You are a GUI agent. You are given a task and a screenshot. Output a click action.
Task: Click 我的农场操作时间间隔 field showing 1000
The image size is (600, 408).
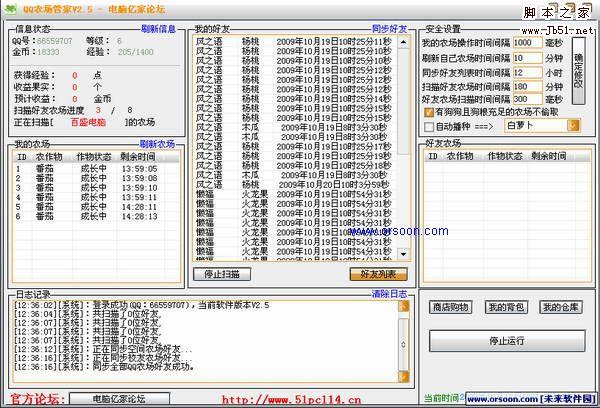527,43
